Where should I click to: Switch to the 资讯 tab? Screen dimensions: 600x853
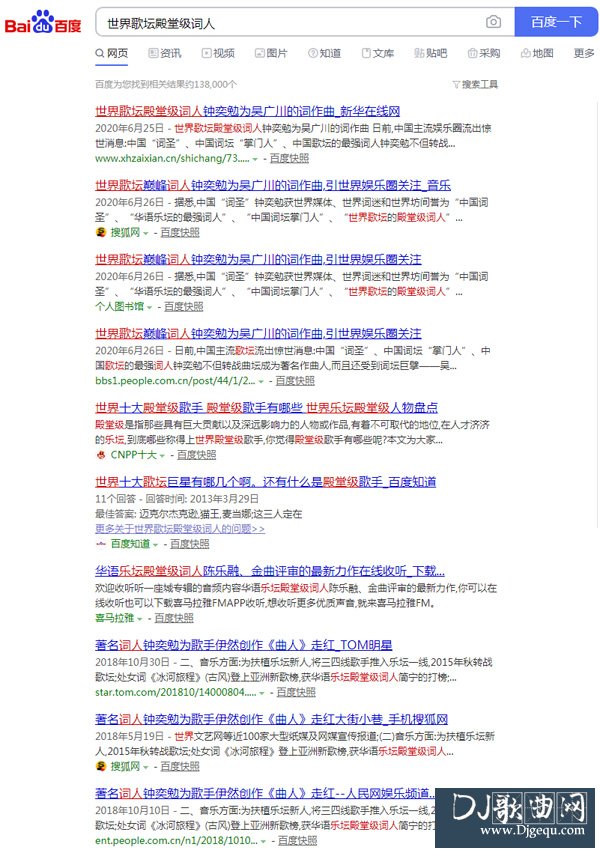click(x=165, y=53)
